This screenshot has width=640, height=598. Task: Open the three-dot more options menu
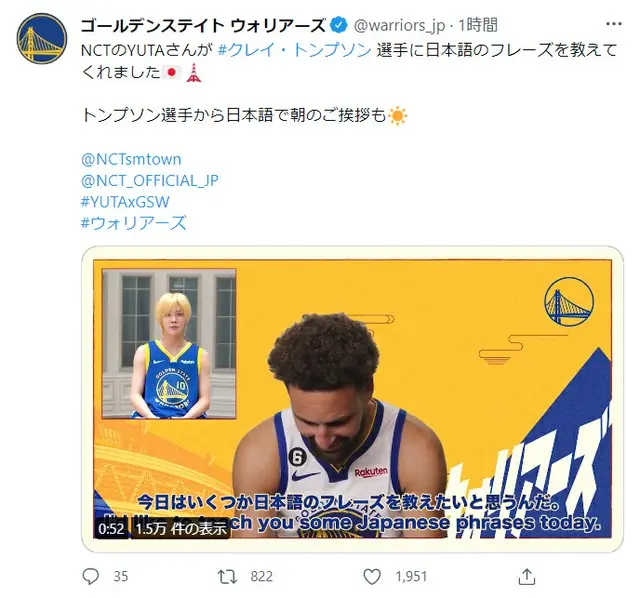coord(614,24)
